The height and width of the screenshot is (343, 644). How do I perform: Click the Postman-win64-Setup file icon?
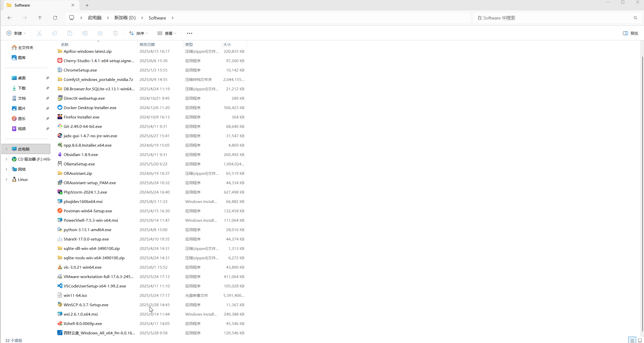tap(60, 211)
